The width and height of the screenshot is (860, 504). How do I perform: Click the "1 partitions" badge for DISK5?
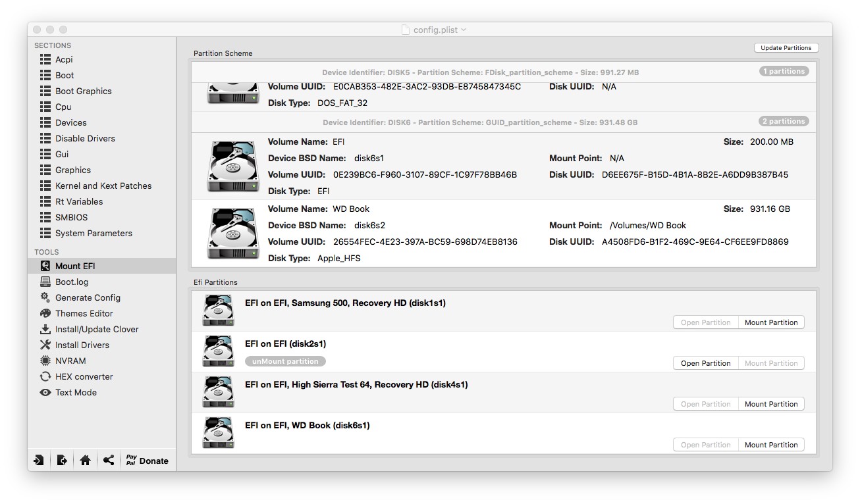(784, 71)
